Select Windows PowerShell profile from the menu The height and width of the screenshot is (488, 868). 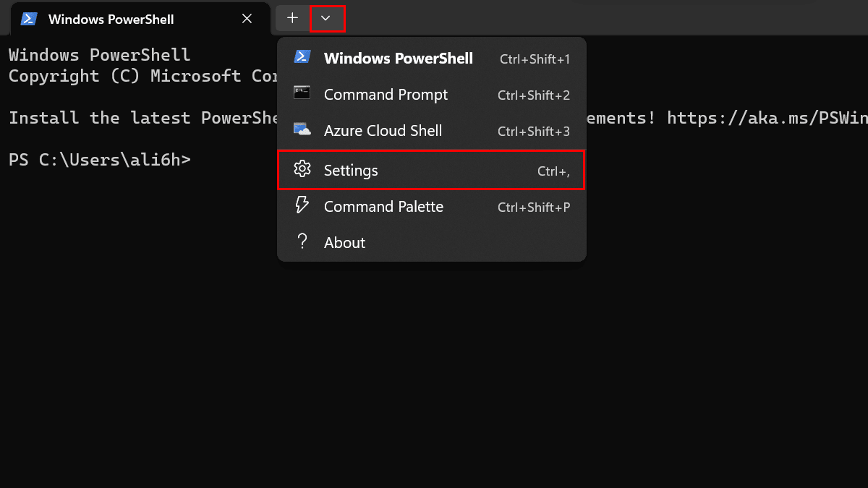point(399,59)
